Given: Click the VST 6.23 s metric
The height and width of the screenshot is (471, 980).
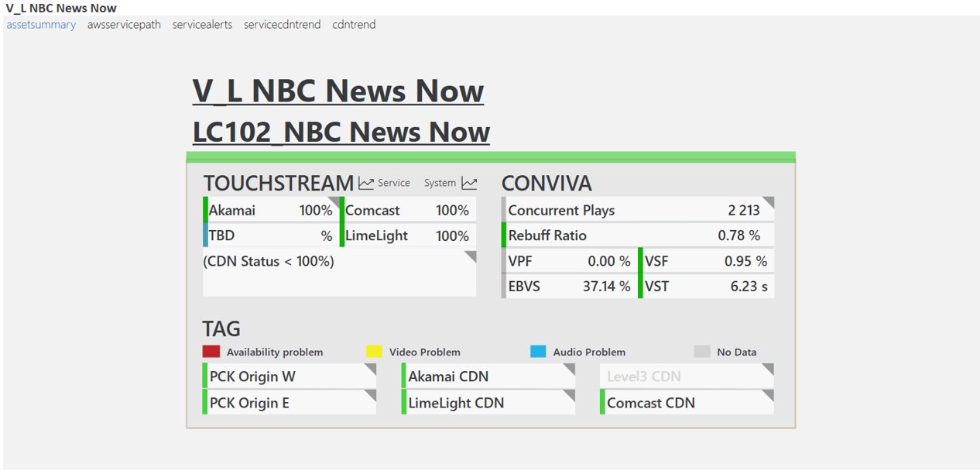Looking at the screenshot, I should click(706, 287).
